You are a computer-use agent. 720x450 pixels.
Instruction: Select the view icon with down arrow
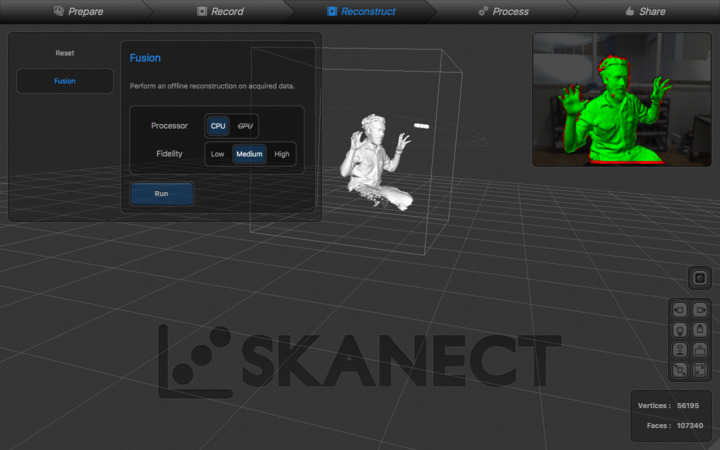(x=680, y=330)
